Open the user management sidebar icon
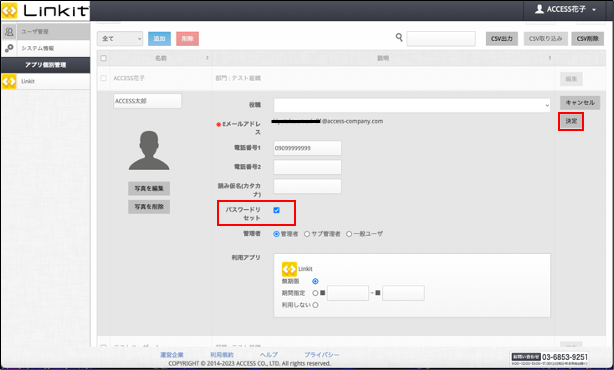The image size is (614, 370). [9, 31]
